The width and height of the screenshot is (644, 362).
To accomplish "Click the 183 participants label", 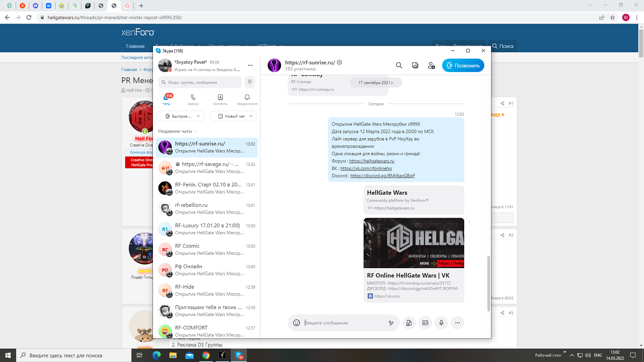I will [300, 69].
